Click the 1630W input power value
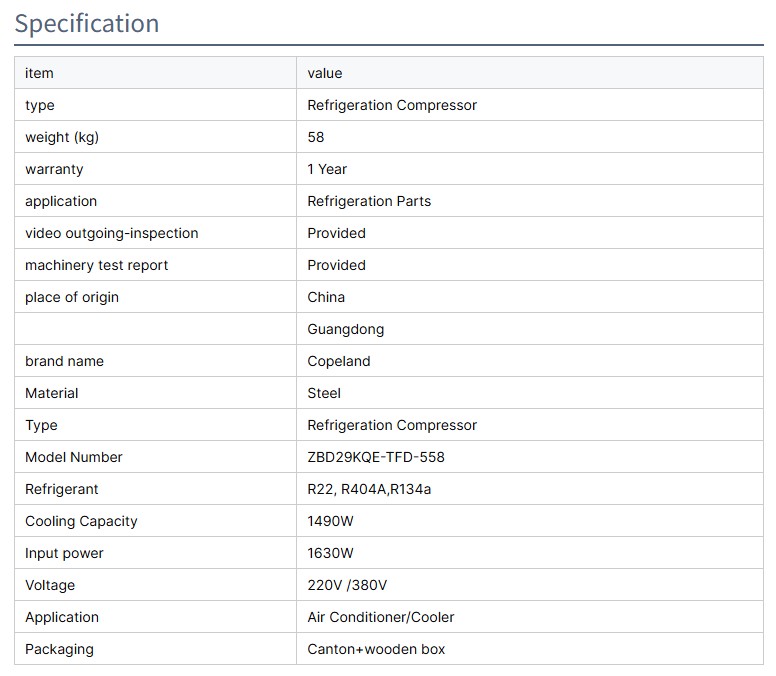 point(331,553)
